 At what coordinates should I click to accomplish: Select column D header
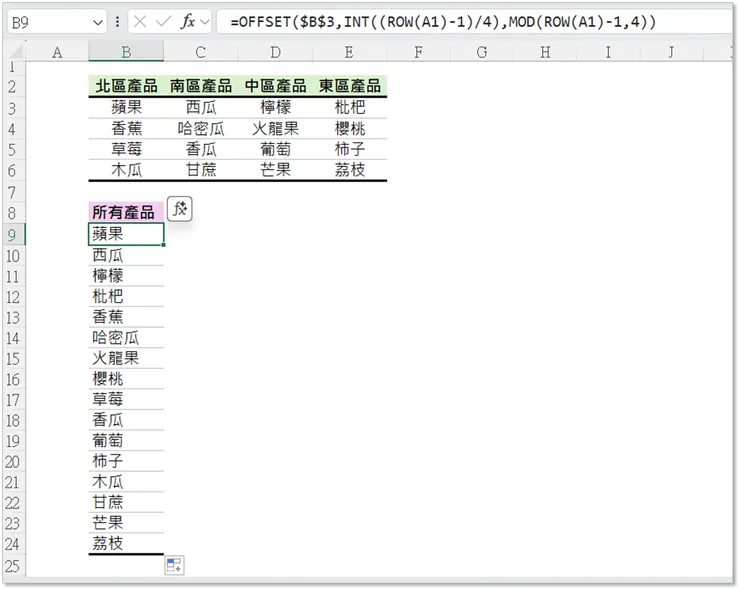click(x=275, y=52)
